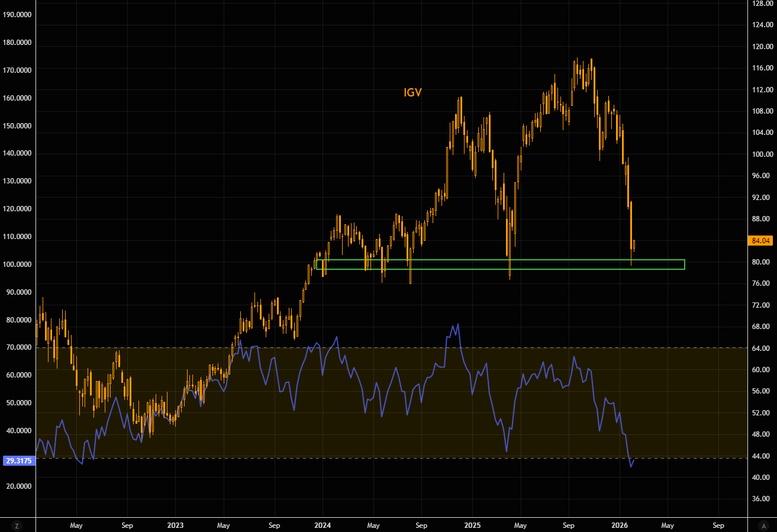The image size is (777, 532).
Task: Click the 2025 marker on time axis
Action: [472, 525]
